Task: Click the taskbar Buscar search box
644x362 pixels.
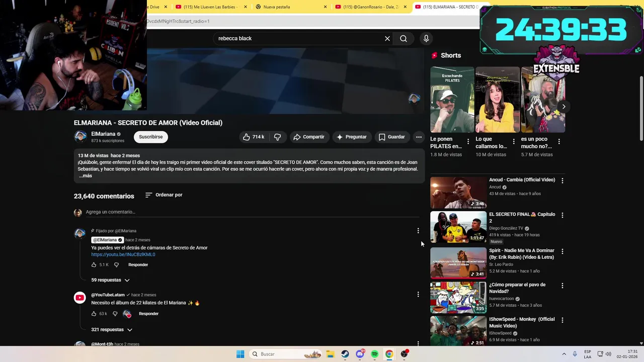Action: point(286,354)
